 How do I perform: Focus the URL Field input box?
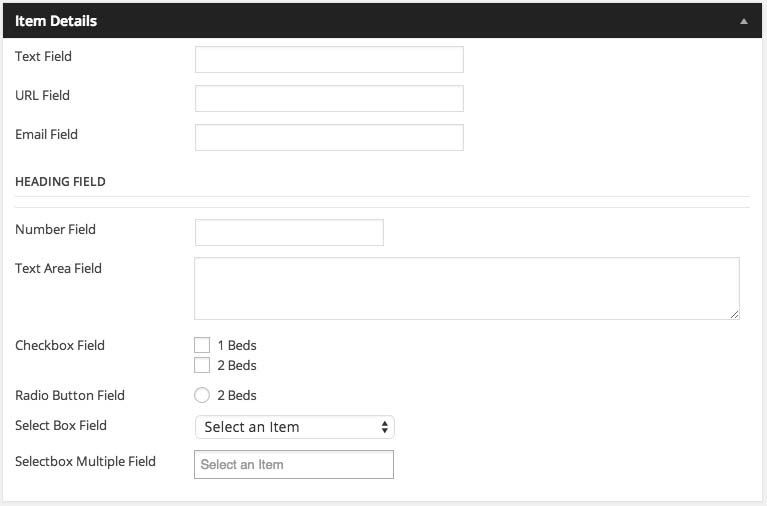point(329,98)
